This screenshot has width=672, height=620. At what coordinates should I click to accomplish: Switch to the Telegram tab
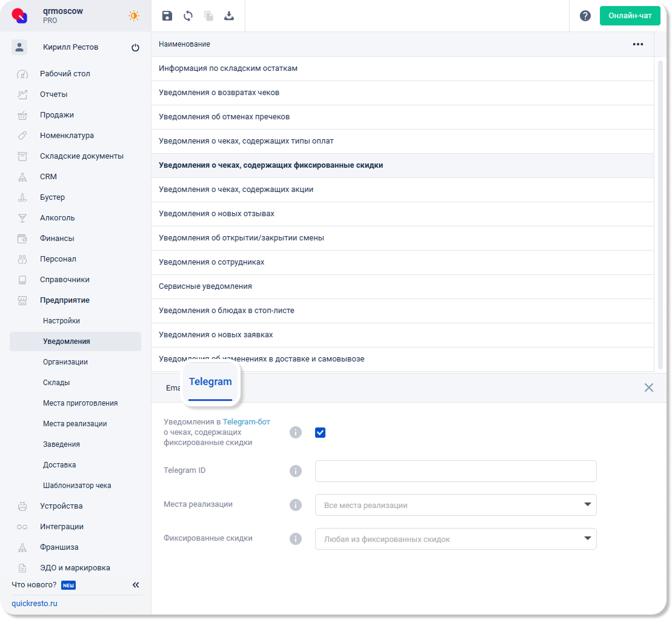[210, 382]
